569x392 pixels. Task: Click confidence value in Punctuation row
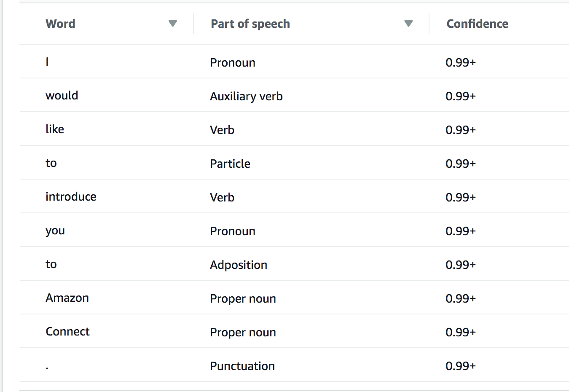tap(461, 366)
